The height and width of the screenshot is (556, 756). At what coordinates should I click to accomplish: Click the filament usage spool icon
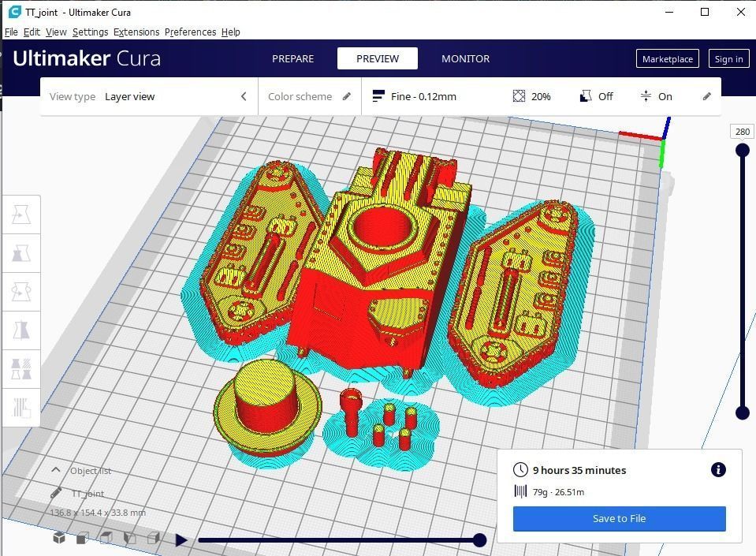pos(521,491)
